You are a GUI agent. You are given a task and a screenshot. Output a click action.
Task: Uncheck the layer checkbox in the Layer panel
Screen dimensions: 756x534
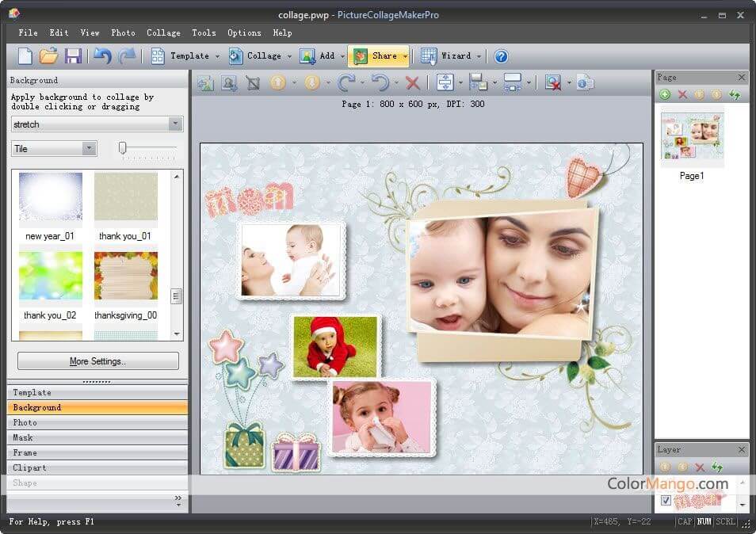(x=666, y=500)
